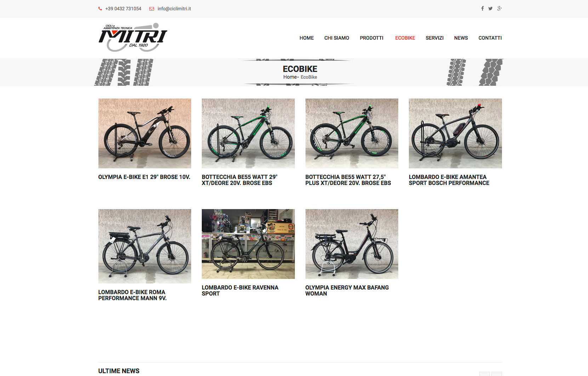Viewport: 588px width, 376px height.
Task: Open Bottecchia BE55 Watt 29" bike image
Action: click(248, 133)
